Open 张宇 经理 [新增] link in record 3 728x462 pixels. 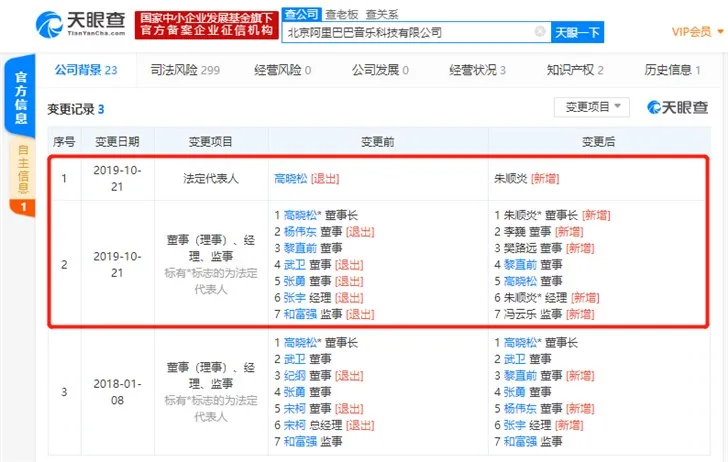(x=514, y=425)
